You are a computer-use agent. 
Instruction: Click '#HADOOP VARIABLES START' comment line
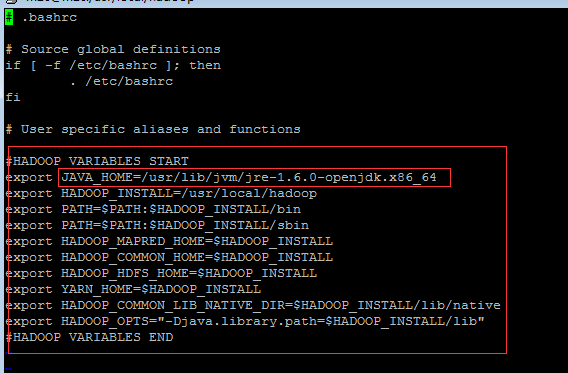pyautogui.click(x=97, y=161)
